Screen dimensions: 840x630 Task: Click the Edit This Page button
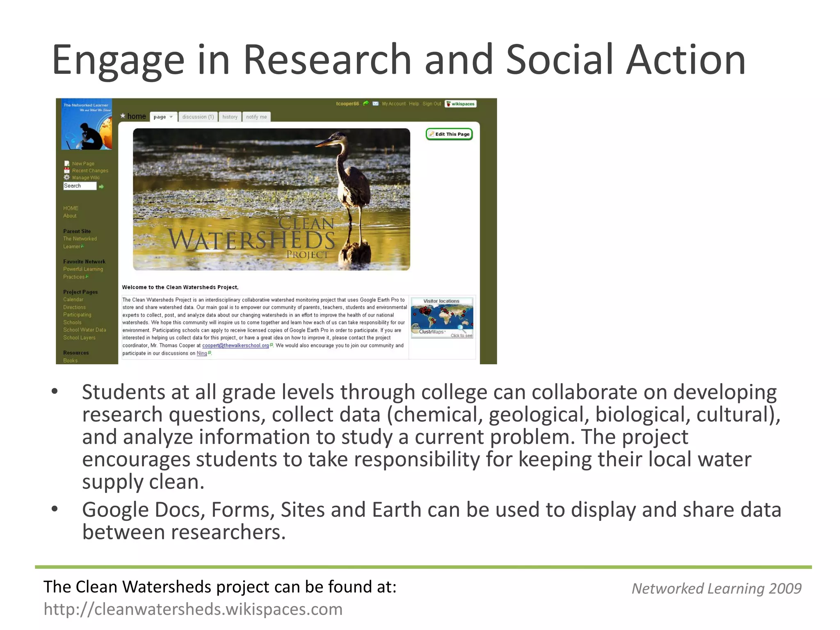point(449,134)
